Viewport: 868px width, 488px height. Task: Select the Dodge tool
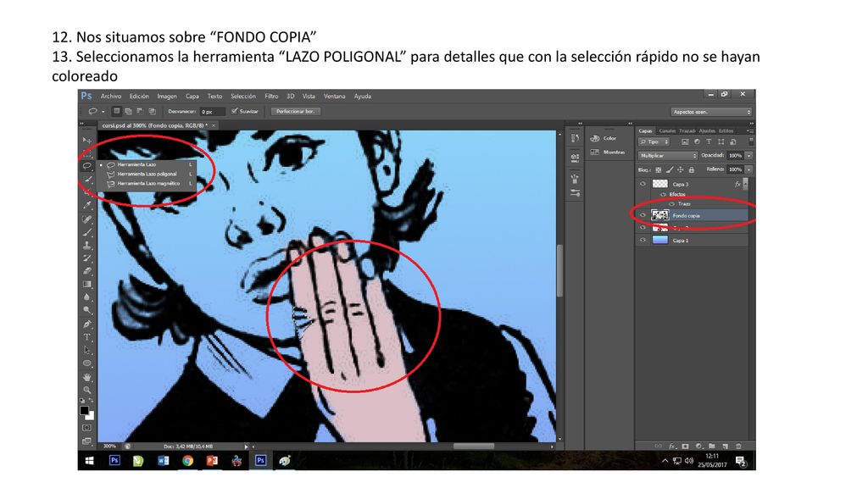87,310
